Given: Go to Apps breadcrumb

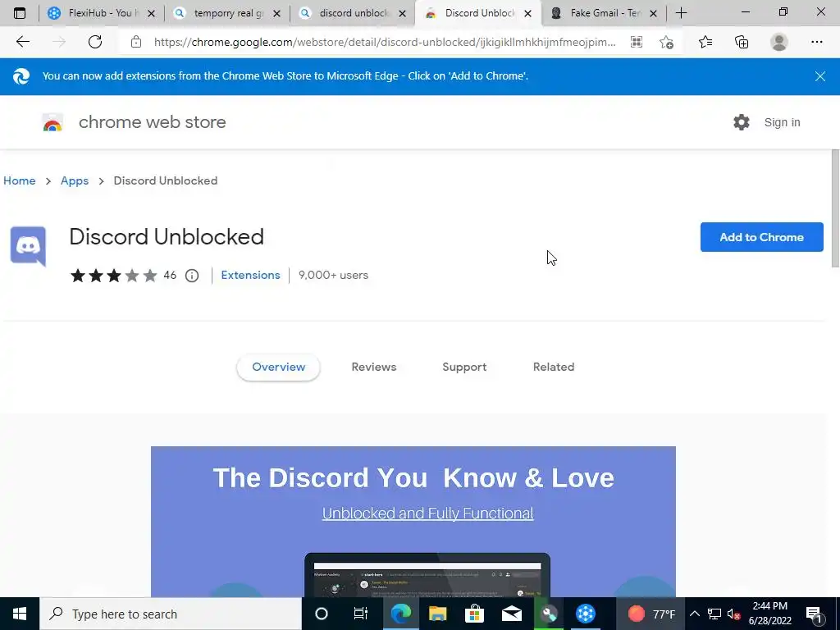Looking at the screenshot, I should click(x=75, y=181).
